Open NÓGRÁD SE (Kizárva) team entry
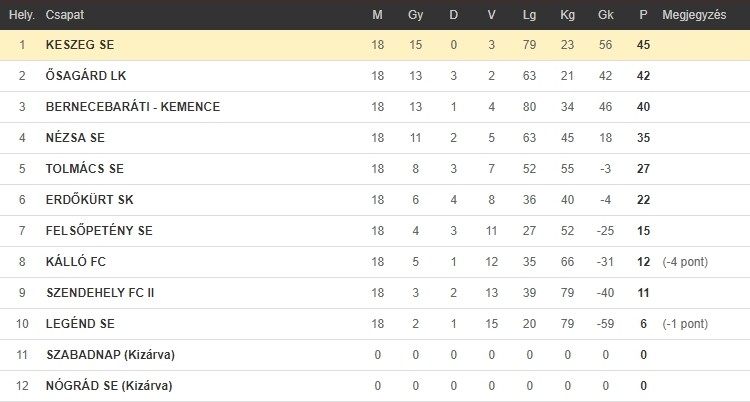750x402 pixels. pyautogui.click(x=109, y=386)
